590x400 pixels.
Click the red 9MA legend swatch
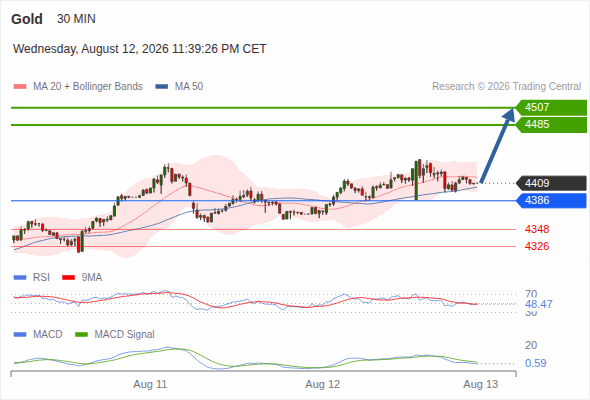pos(68,278)
